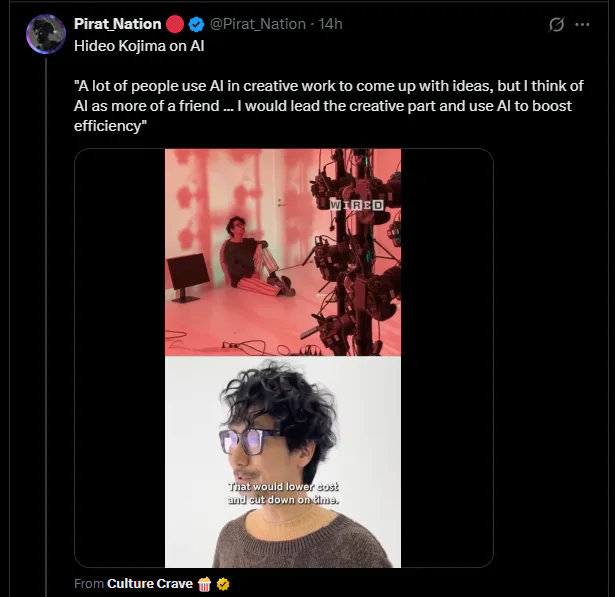615x597 pixels.
Task: Open the three-dot More options menu
Action: point(582,24)
